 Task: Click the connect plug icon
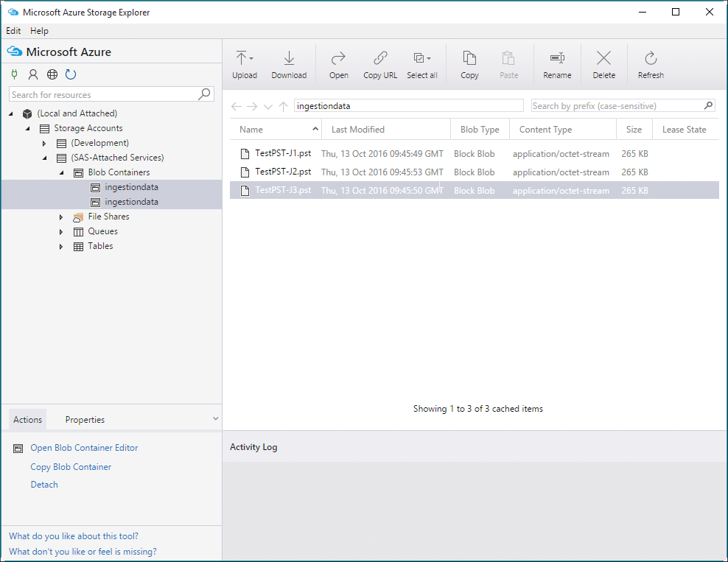15,74
